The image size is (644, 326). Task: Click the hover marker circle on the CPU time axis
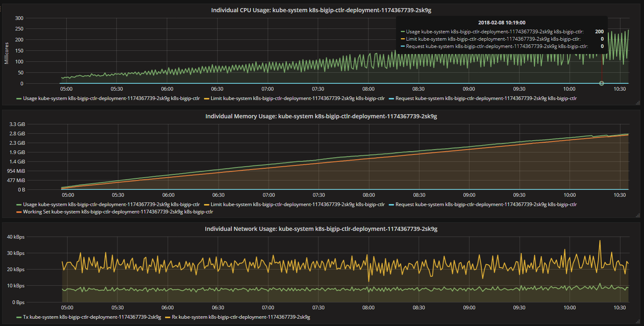click(602, 83)
